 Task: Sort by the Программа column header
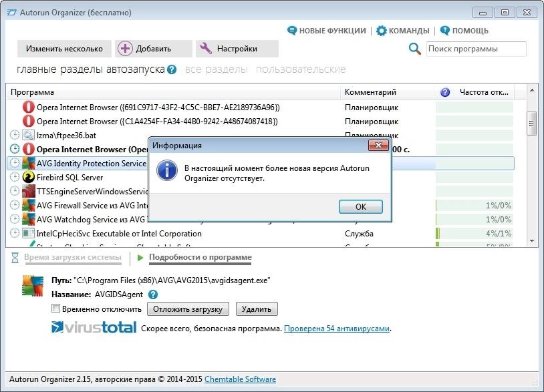[x=174, y=92]
